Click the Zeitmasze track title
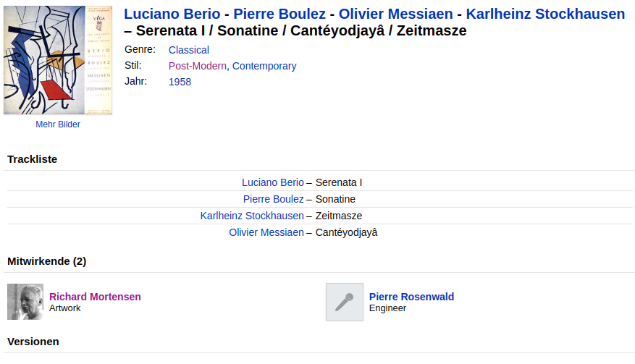Viewport: 635px width, 364px height. click(x=339, y=216)
